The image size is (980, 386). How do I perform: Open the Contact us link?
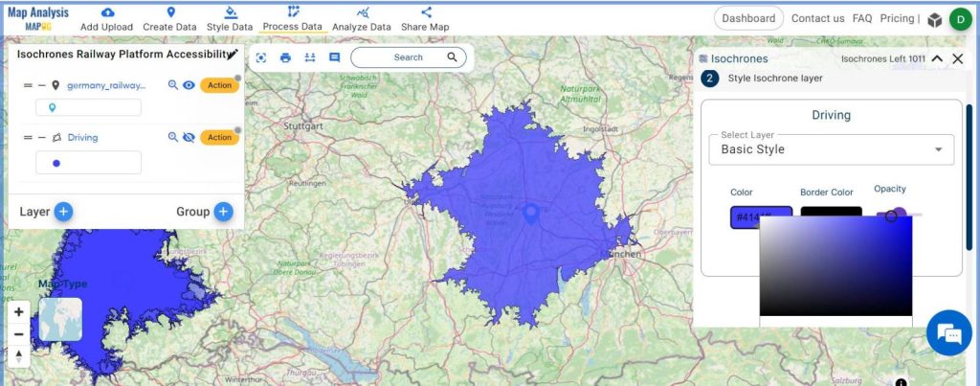coord(817,18)
